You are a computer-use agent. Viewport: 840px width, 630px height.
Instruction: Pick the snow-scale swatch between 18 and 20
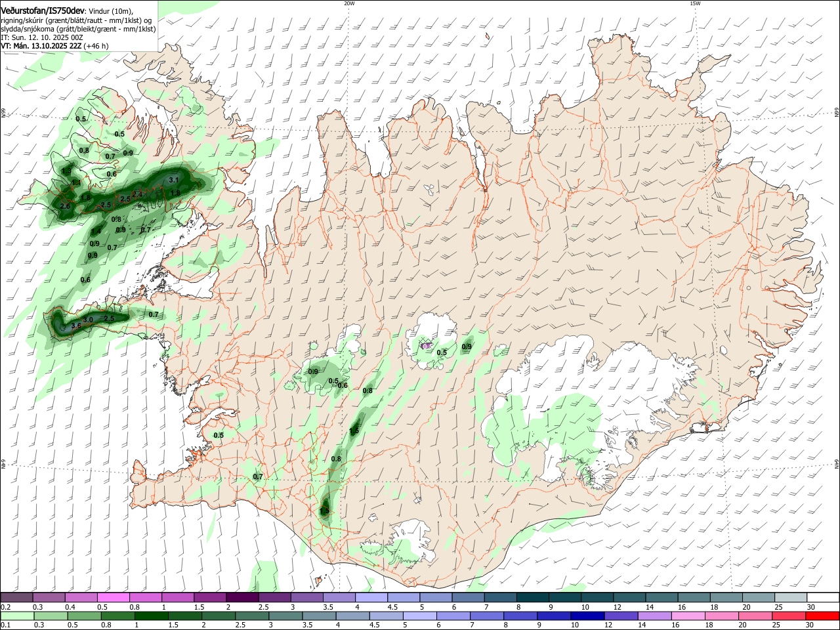click(725, 598)
